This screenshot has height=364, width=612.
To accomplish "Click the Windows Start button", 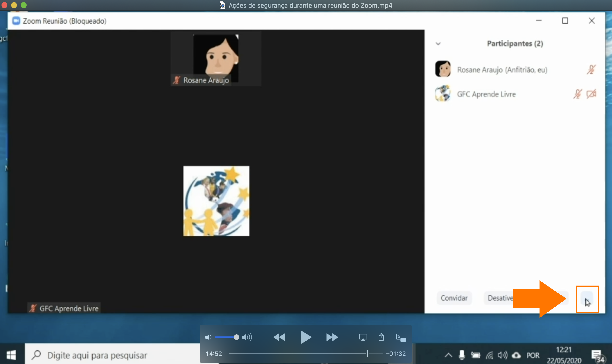I will pyautogui.click(x=11, y=355).
